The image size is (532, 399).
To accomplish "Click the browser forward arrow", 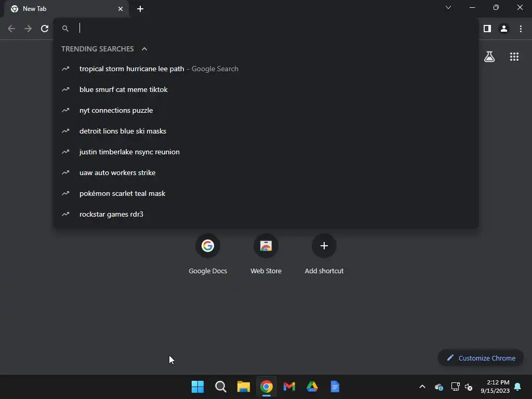I will tap(28, 29).
